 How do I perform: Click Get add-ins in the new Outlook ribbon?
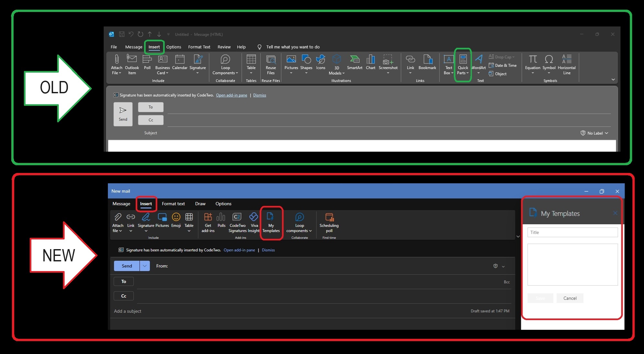[x=208, y=223]
